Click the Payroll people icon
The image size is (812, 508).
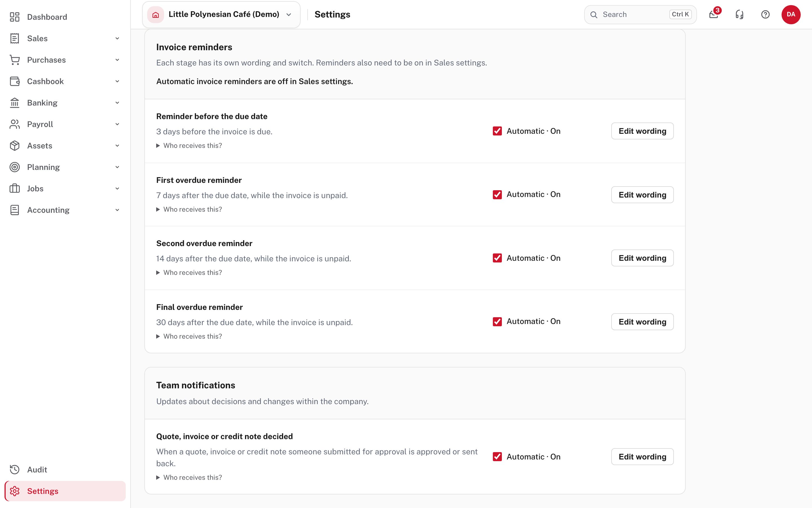click(x=14, y=124)
